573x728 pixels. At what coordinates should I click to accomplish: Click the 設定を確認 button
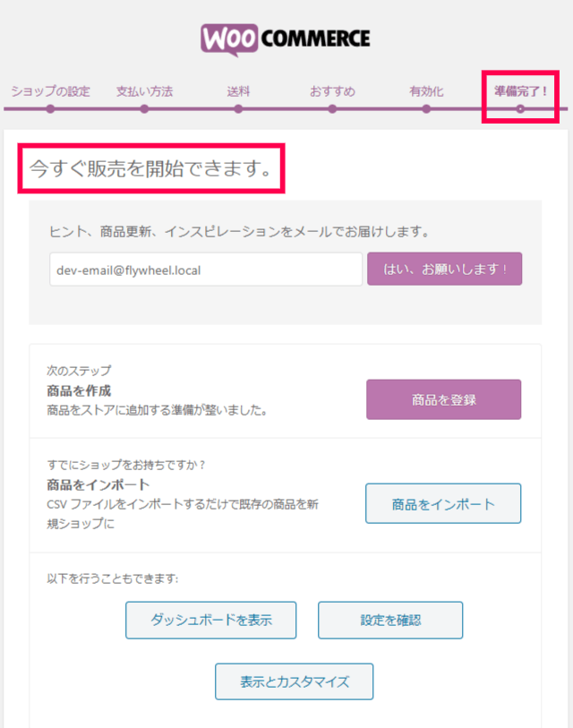[390, 621]
